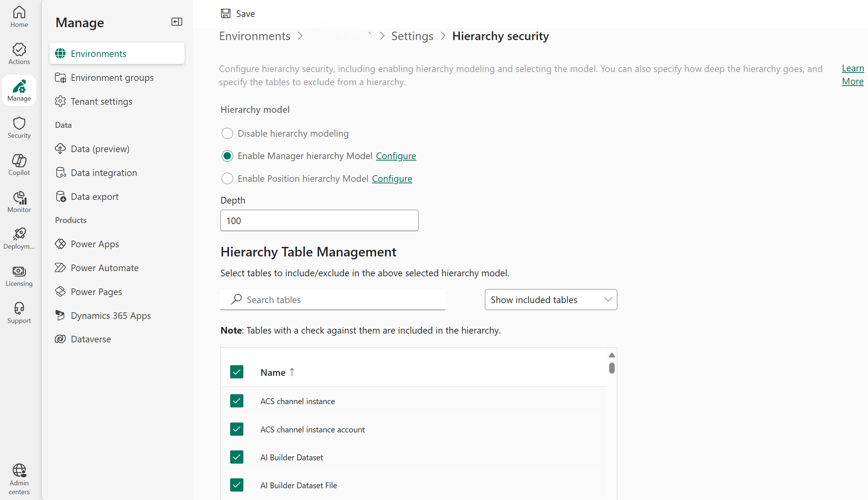Click the Support headset icon
Image resolution: width=868 pixels, height=500 pixels.
[x=19, y=309]
